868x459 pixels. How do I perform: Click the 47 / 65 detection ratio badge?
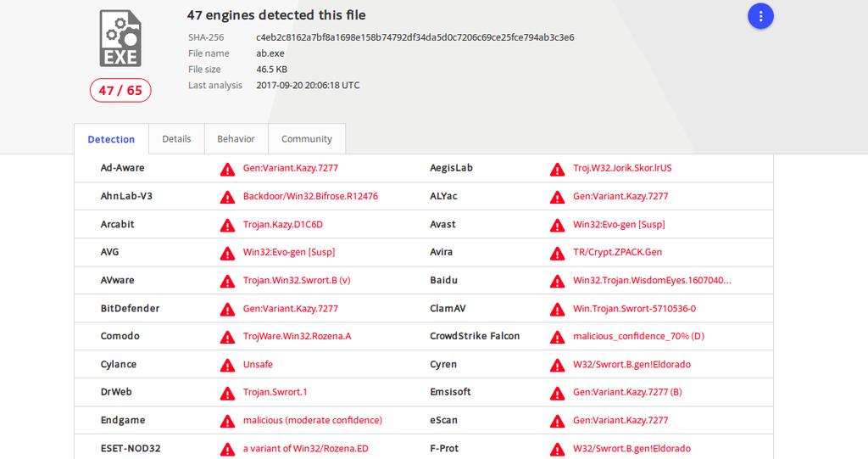click(120, 91)
